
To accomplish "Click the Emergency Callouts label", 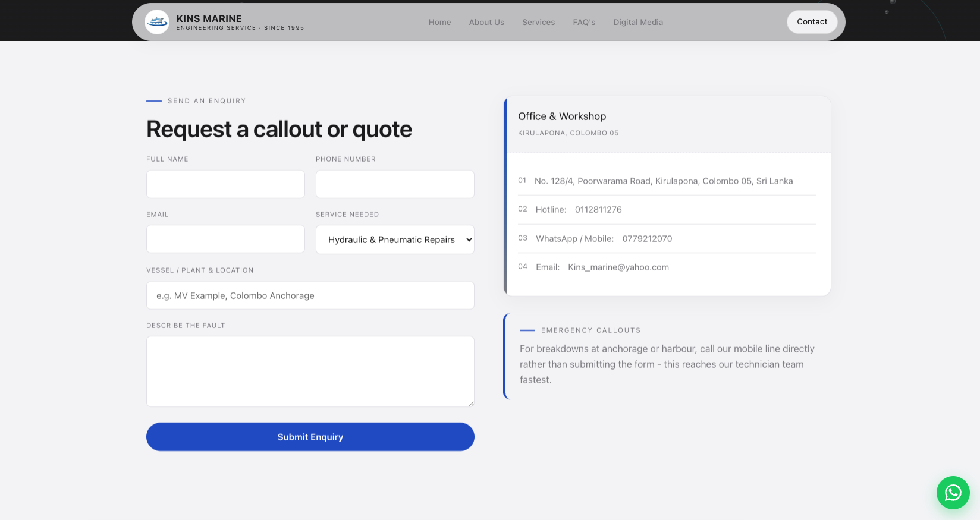I will 591,330.
